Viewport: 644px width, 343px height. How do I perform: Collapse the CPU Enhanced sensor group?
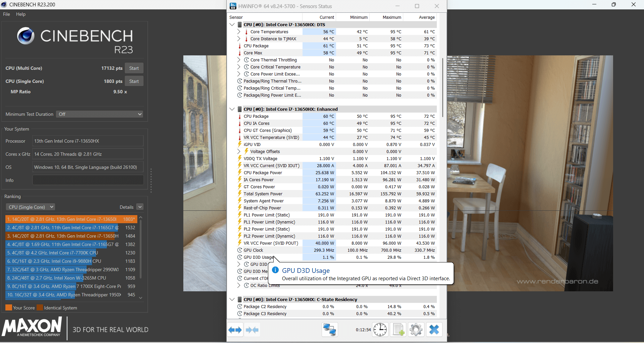point(232,109)
